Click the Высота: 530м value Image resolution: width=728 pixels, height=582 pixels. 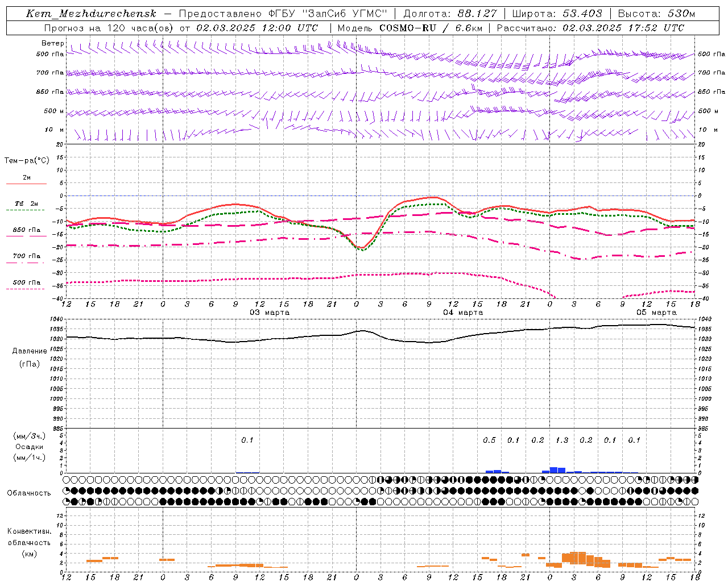click(x=656, y=14)
